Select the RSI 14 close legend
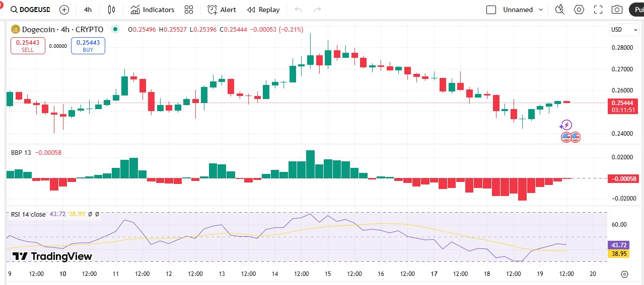Screen dimensions: 644x285 coord(28,214)
